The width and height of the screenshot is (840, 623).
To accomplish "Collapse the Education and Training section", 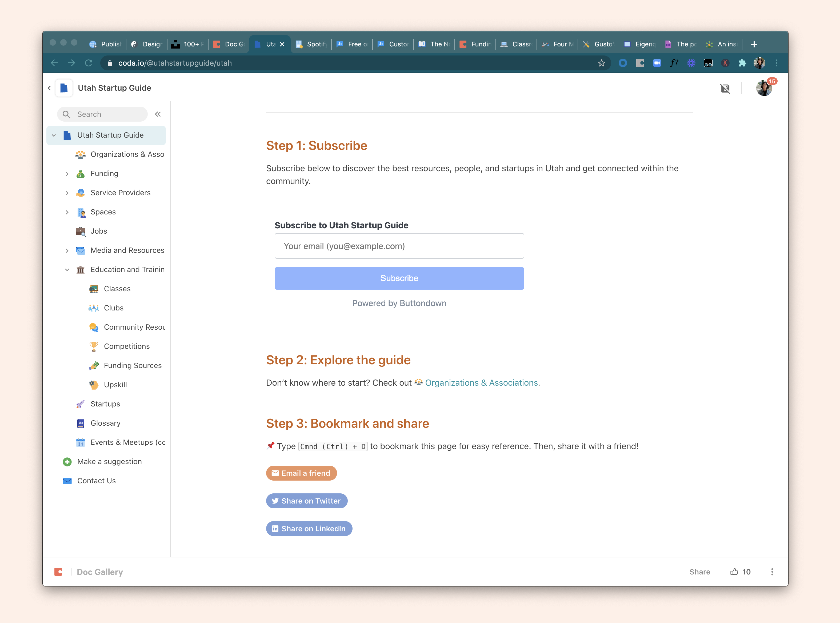I will tap(67, 270).
